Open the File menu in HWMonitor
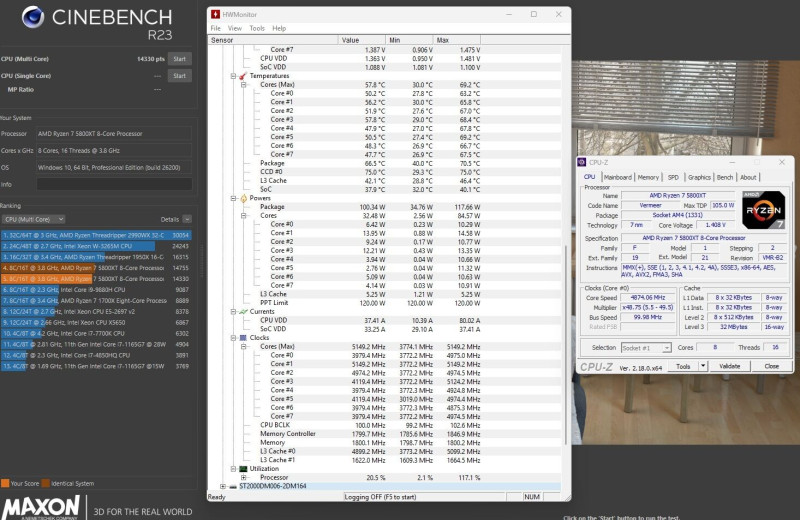This screenshot has width=800, height=520. pos(216,29)
